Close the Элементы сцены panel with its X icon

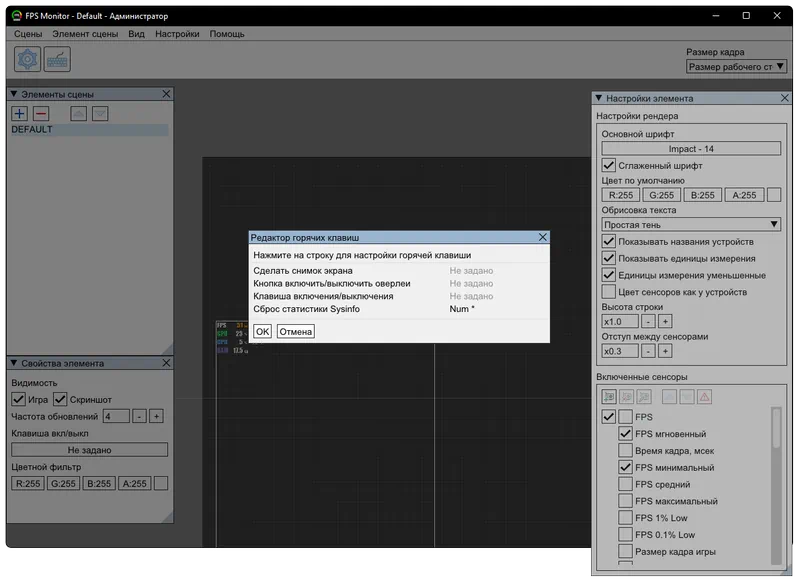tap(166, 95)
